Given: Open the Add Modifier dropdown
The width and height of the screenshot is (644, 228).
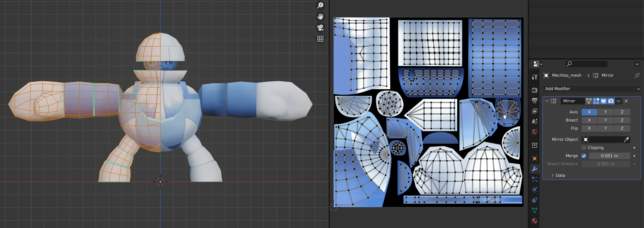Looking at the screenshot, I should (591, 89).
